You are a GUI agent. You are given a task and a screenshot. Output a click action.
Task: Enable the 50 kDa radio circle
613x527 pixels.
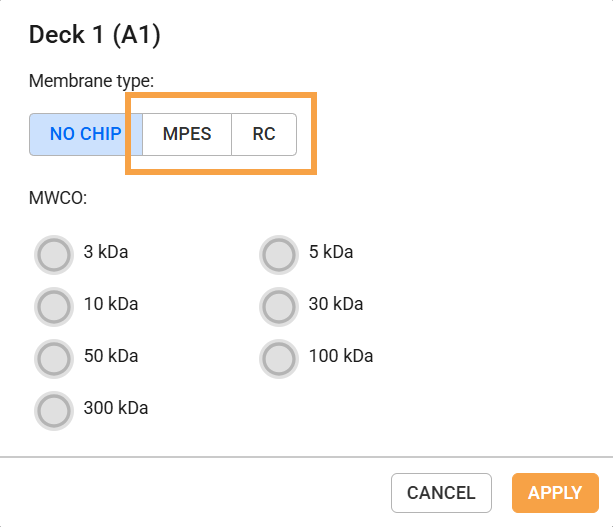coord(53,356)
